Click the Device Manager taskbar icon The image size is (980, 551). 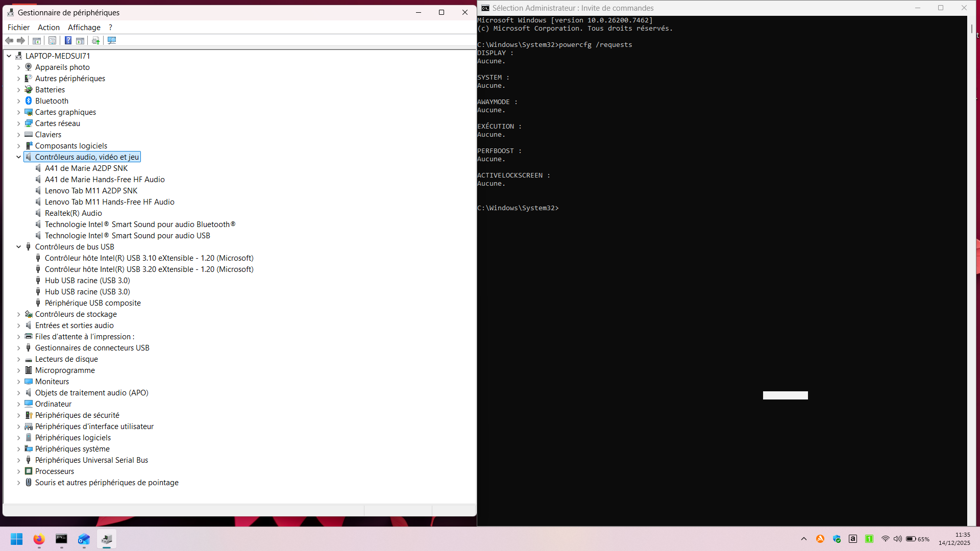pos(107,539)
